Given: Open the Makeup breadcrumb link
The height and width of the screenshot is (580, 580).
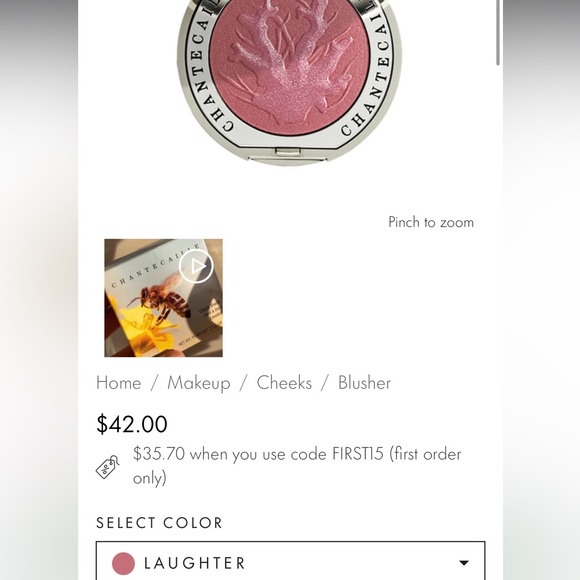Looking at the screenshot, I should [x=199, y=383].
